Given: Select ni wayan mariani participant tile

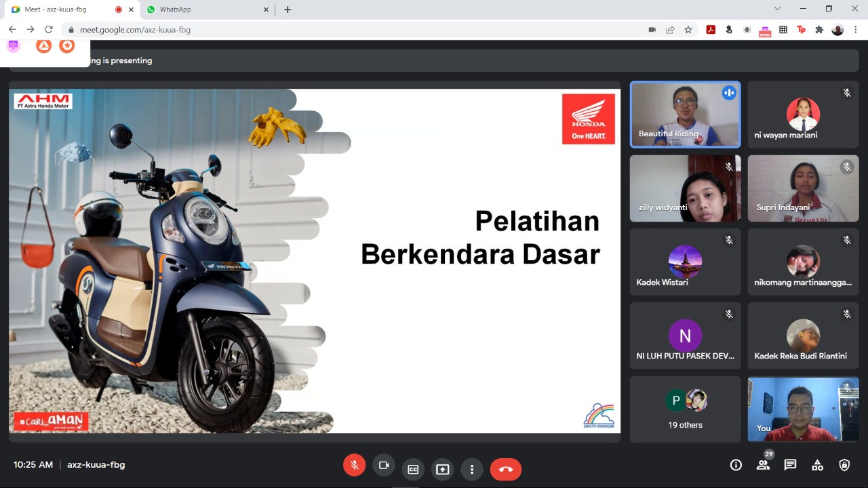Looking at the screenshot, I should click(x=803, y=115).
